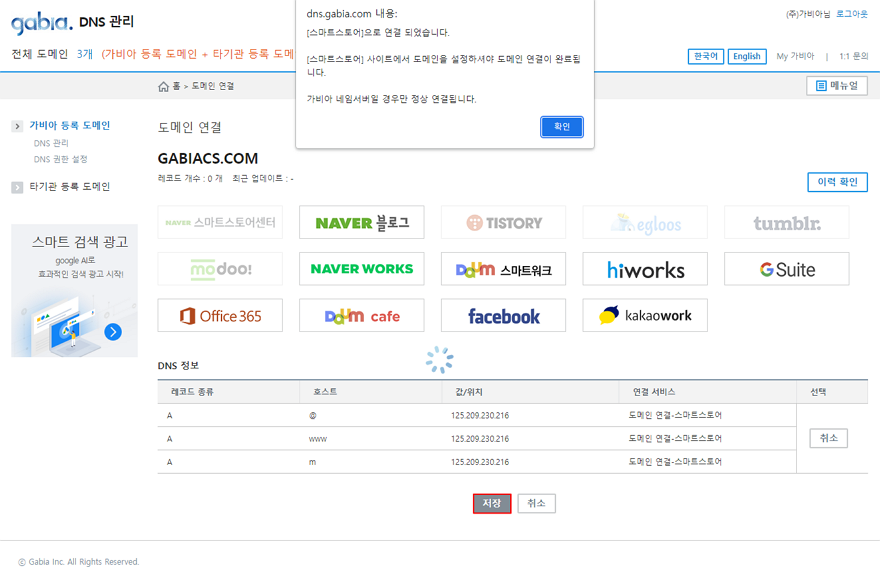Screen dimensions: 880x578
Task: Select egloos service
Action: click(x=645, y=222)
